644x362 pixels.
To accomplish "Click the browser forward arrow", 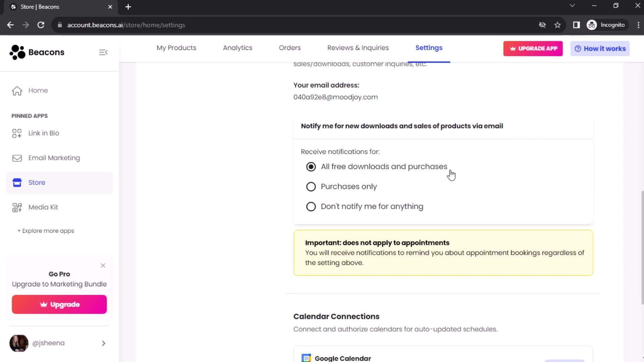I will [25, 25].
